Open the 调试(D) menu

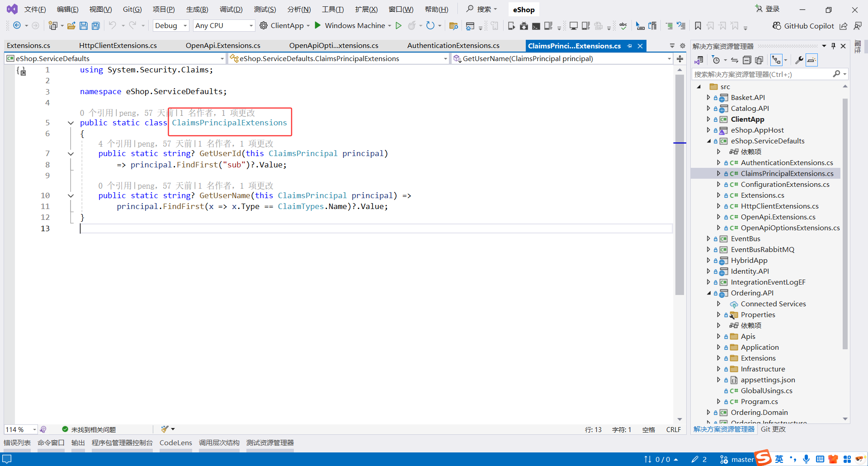[x=231, y=10]
